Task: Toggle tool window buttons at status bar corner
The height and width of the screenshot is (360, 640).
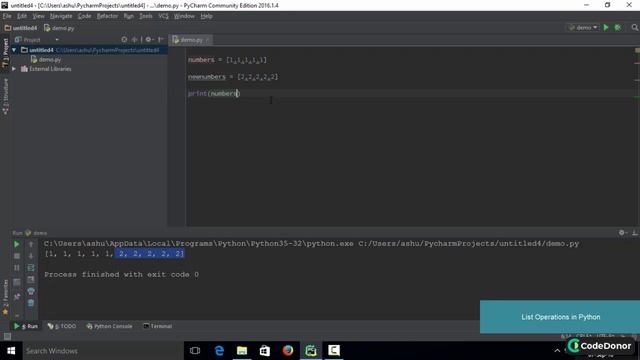Action: [x=7, y=336]
